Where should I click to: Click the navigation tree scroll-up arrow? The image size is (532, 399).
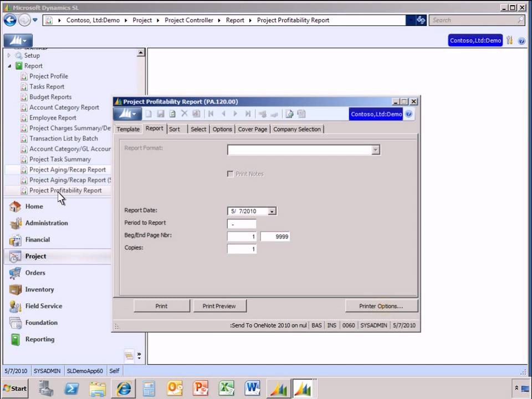pyautogui.click(x=141, y=53)
